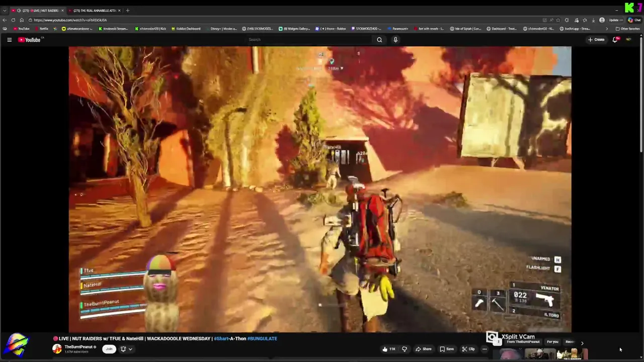Open the ultimatecardzone bookmark

pos(76,29)
